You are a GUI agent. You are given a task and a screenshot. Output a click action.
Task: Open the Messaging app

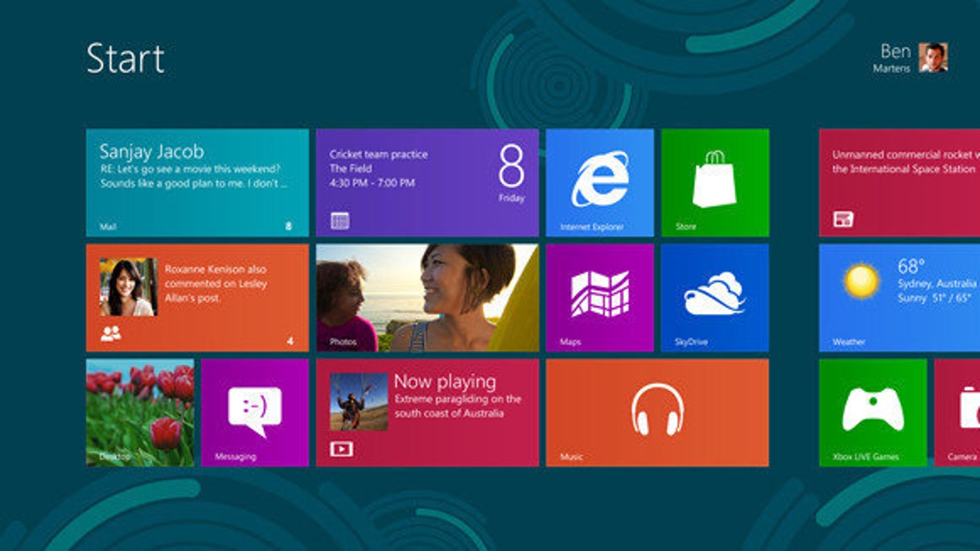tap(255, 412)
